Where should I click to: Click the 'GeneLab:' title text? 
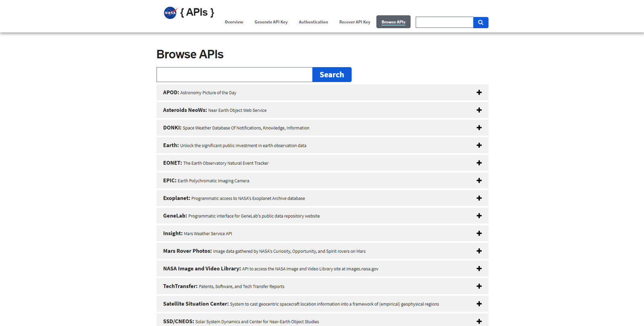click(x=175, y=216)
